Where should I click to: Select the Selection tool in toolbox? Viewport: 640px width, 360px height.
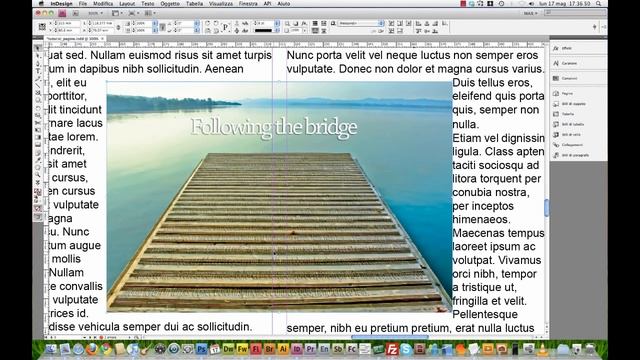point(38,48)
